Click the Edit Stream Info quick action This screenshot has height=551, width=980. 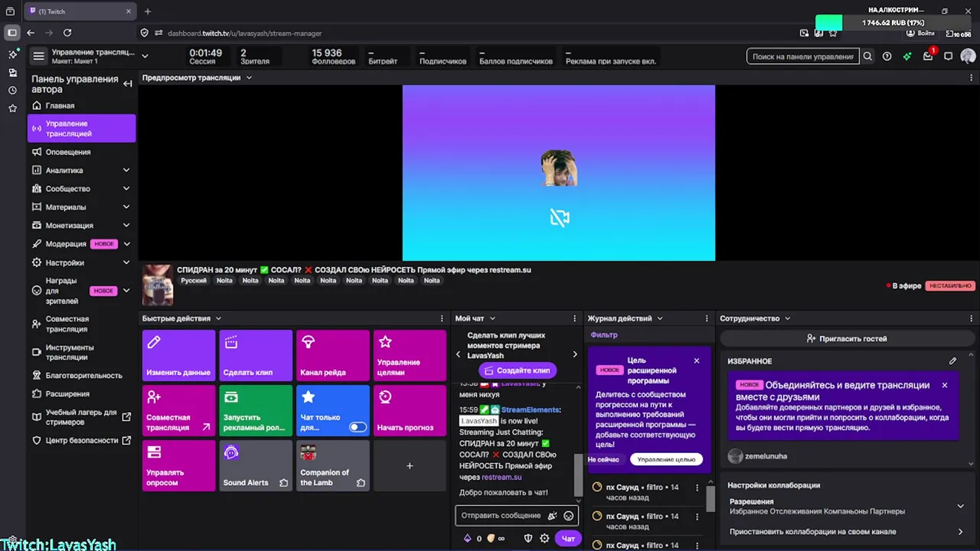click(178, 355)
